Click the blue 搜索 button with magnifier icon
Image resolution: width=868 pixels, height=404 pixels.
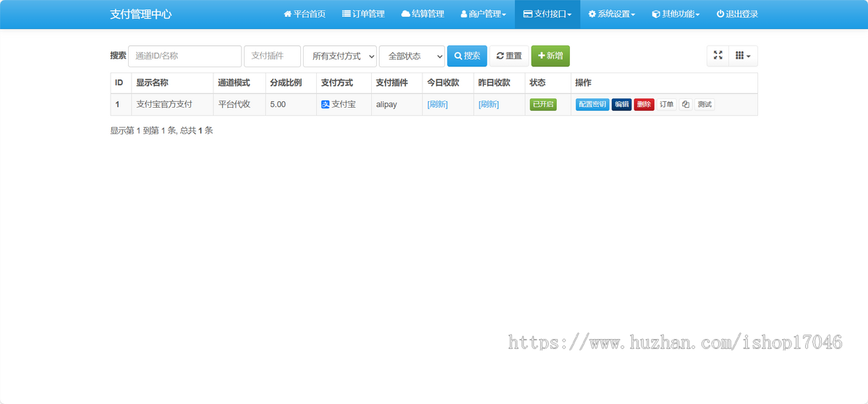[x=467, y=56]
